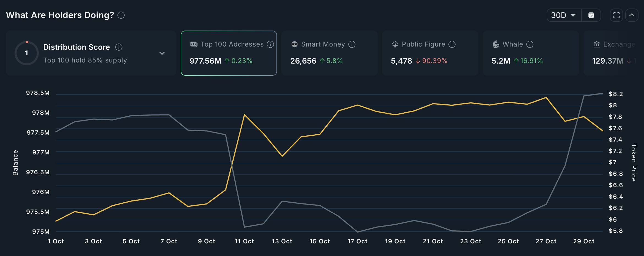Click the Whale info button
Screen dimensions: 644x256
coord(530,44)
